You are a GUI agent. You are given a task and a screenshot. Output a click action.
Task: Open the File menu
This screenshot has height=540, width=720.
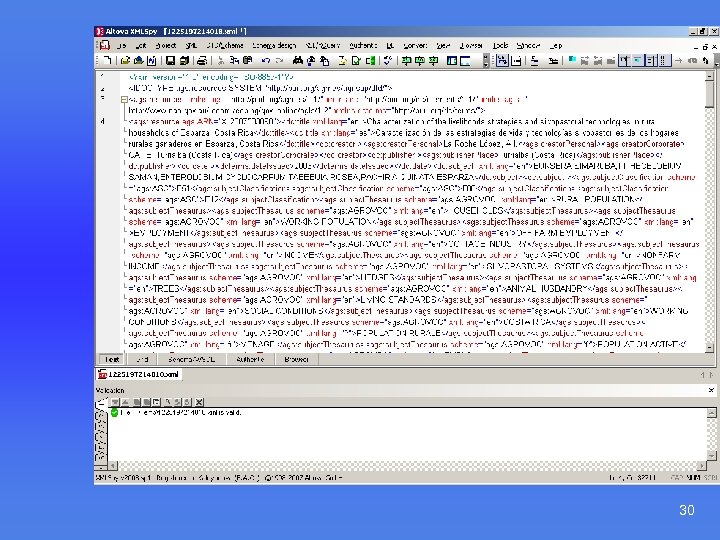121,45
